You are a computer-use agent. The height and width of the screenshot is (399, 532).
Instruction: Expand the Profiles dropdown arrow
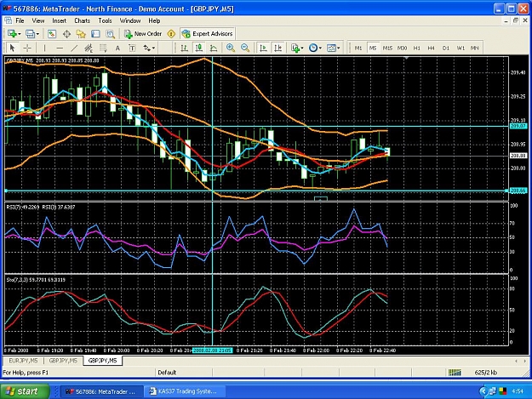[37, 34]
